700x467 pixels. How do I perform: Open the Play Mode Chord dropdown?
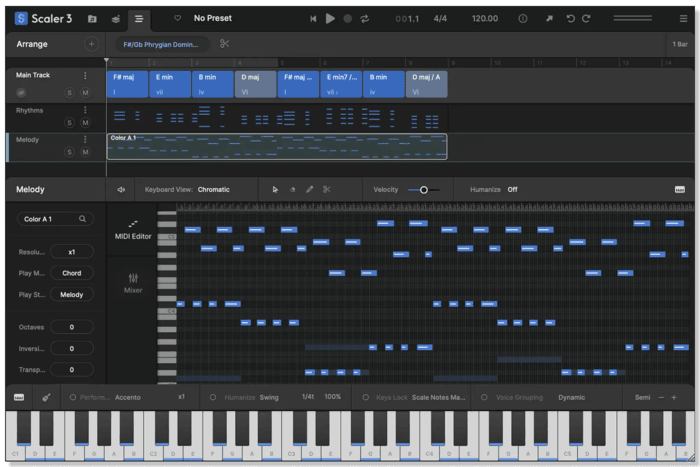tap(72, 273)
